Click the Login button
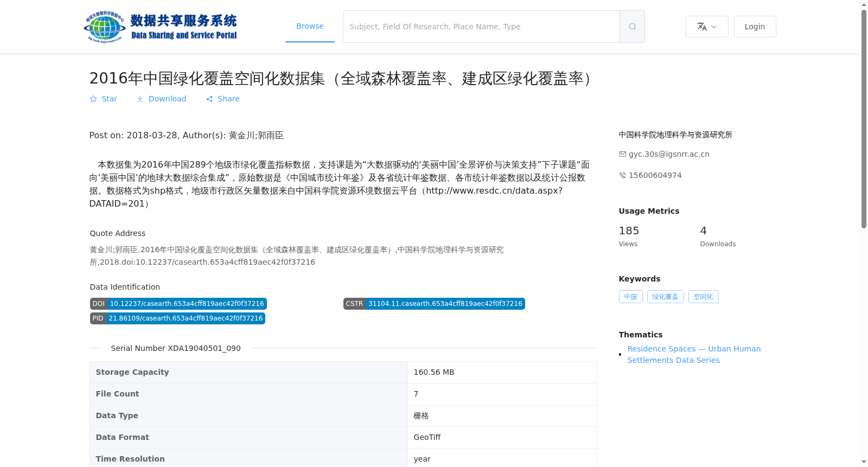 tap(755, 27)
